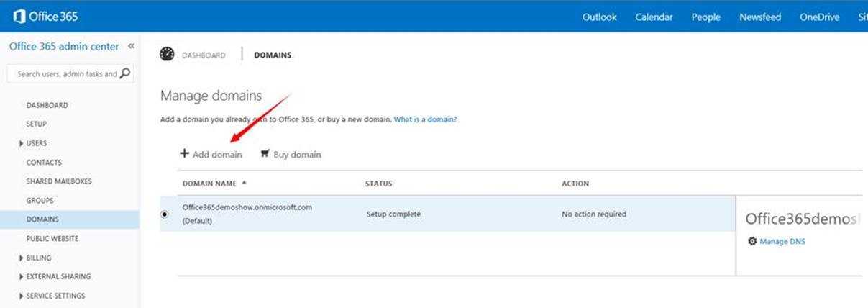The image size is (868, 308).
Task: Click the 'No action required' cell
Action: 594,214
